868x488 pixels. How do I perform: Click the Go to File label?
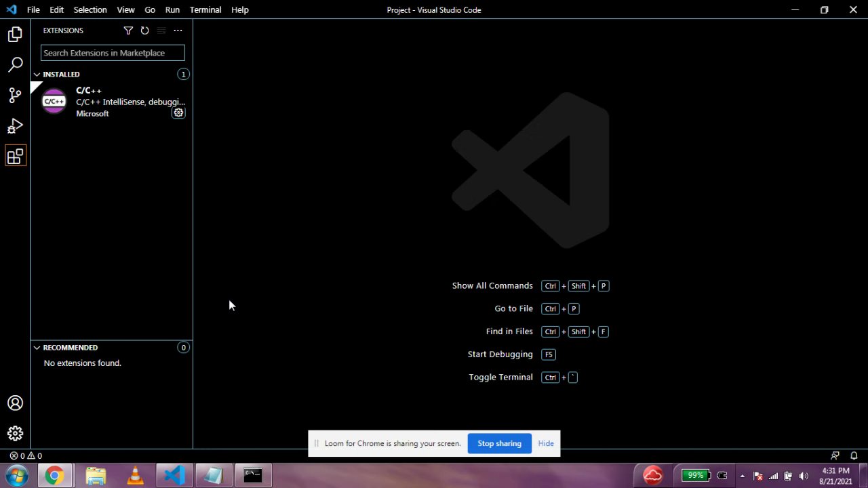(513, 308)
